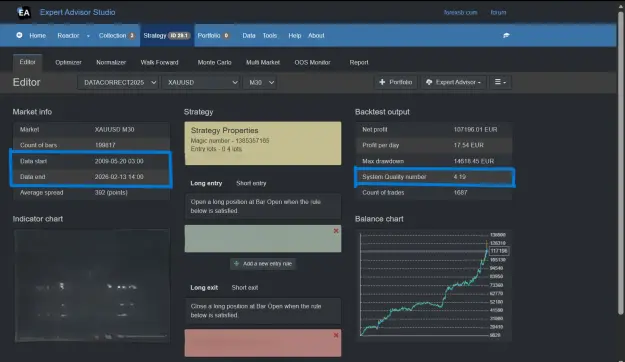This screenshot has width=625, height=362.
Task: Select the Long exit tab
Action: tap(204, 287)
